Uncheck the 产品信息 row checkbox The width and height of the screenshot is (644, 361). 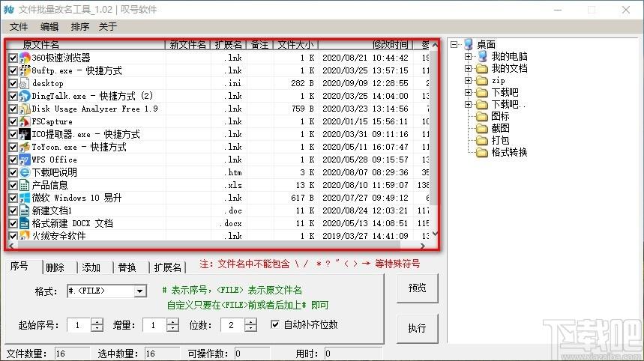tap(13, 185)
